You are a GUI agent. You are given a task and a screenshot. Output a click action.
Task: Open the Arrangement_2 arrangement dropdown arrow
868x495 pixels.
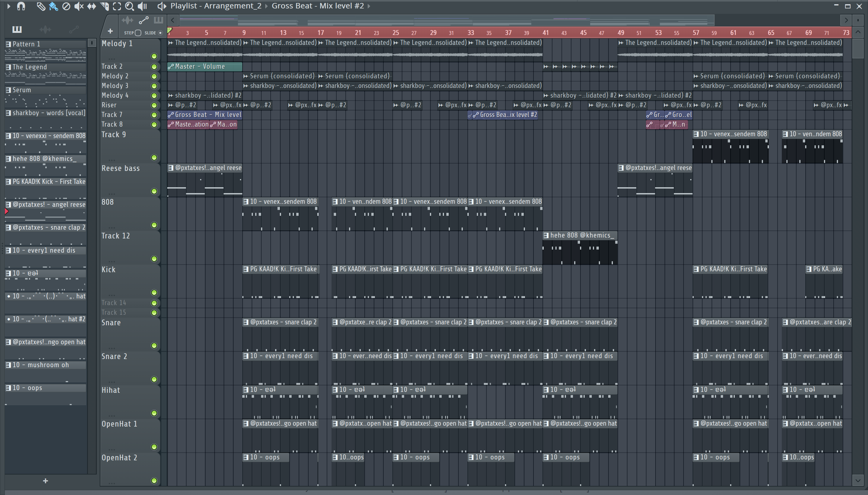click(x=266, y=6)
